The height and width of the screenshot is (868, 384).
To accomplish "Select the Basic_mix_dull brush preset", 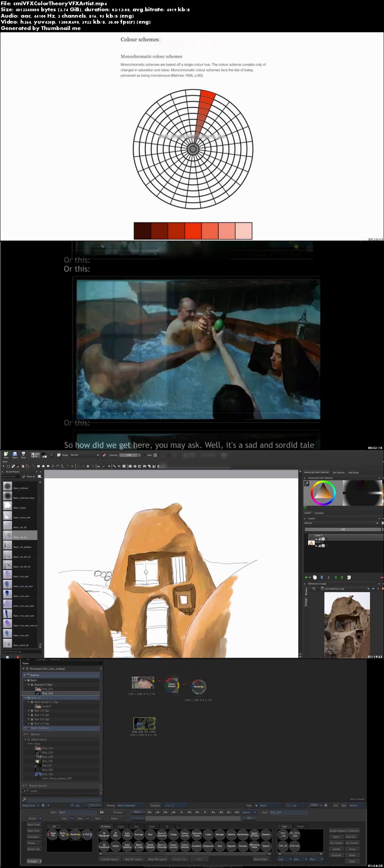I will tap(20, 575).
